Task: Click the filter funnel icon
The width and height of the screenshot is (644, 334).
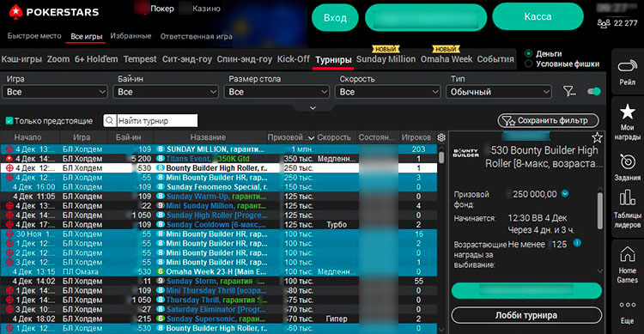Action: click(569, 91)
